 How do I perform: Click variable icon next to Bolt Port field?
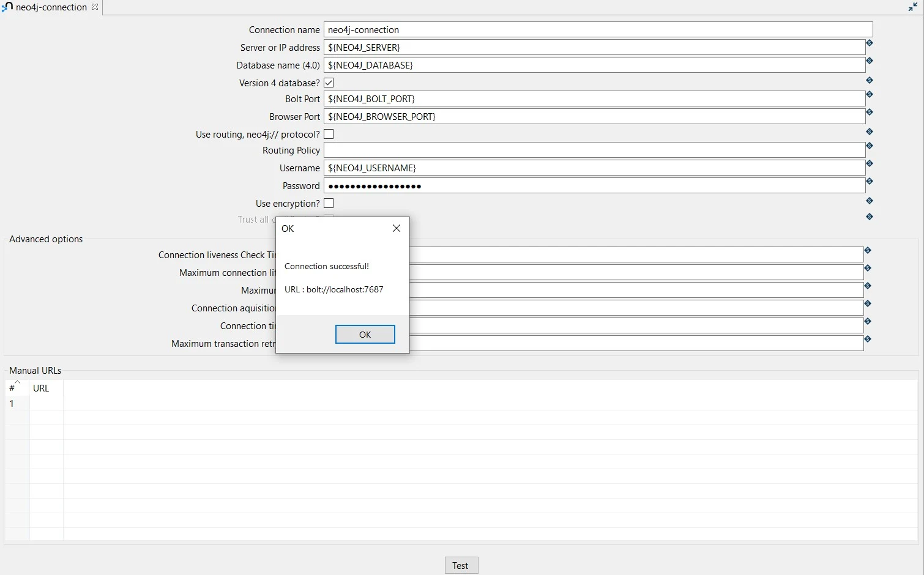[869, 95]
